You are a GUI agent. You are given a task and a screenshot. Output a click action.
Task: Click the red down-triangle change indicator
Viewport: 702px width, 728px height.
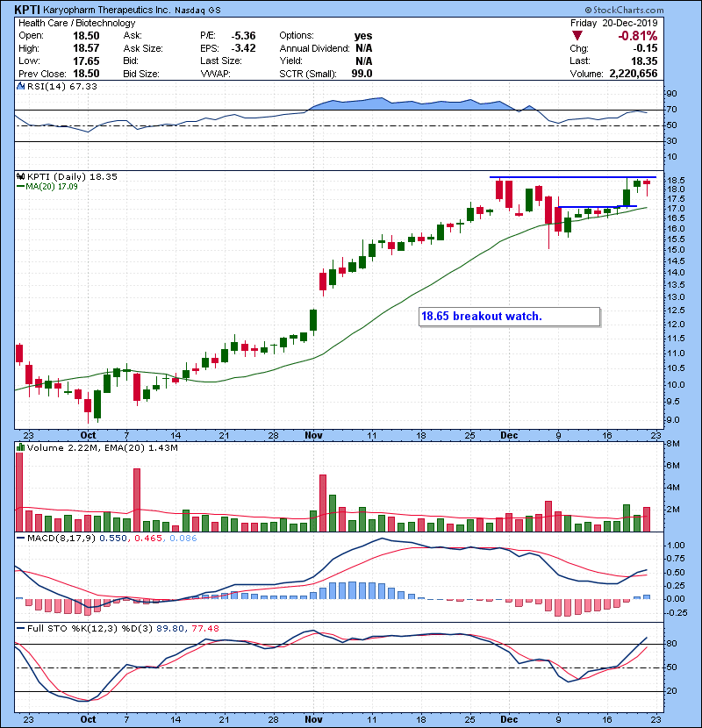tap(577, 36)
